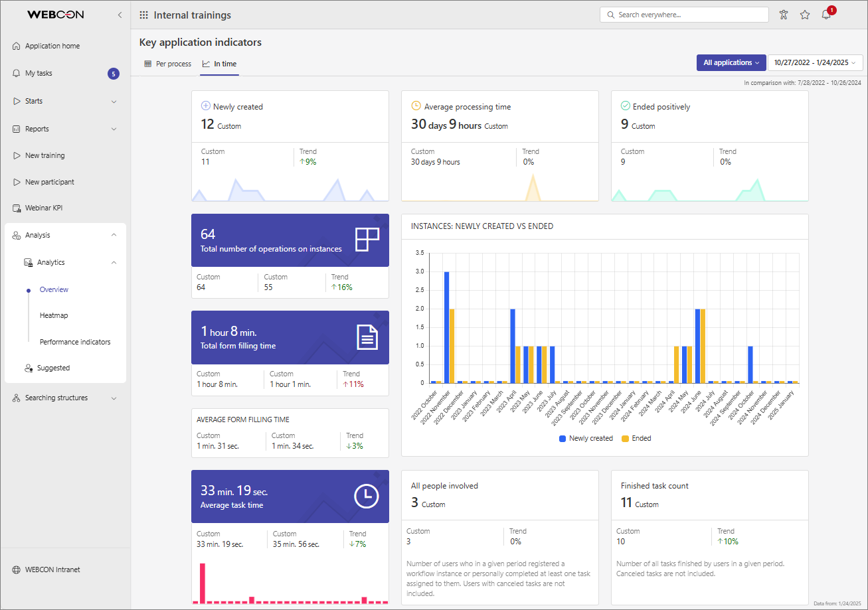868x610 pixels.
Task: Click the Starts play icon
Action: tap(17, 101)
